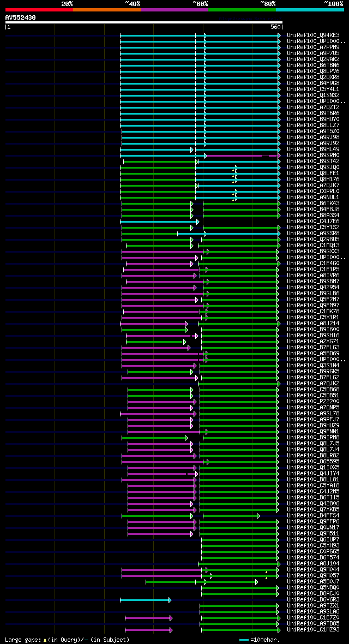
Task: Click hit label UniRef100_C5X1R1
Action: pyautogui.click(x=313, y=318)
